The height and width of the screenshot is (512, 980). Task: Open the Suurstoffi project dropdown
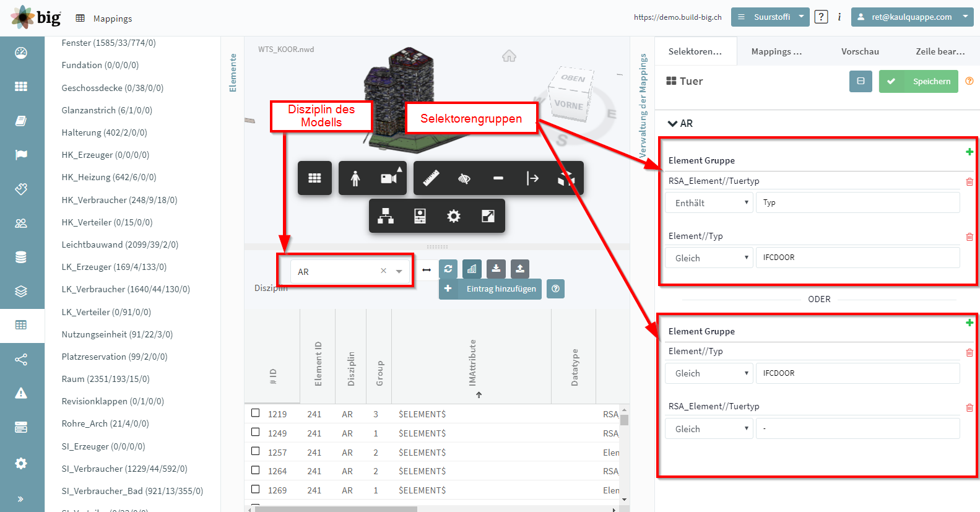(770, 17)
